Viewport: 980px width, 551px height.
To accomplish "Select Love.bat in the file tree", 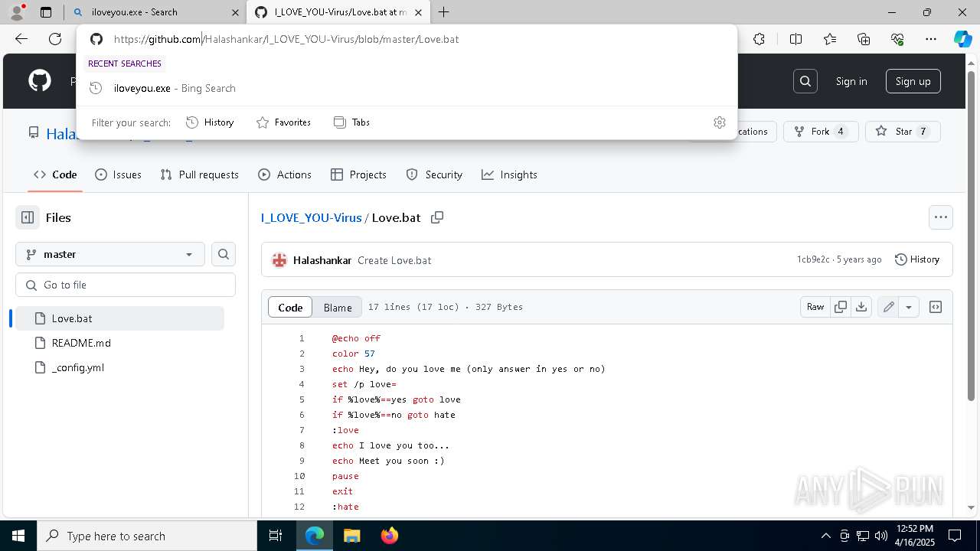I will (x=118, y=318).
